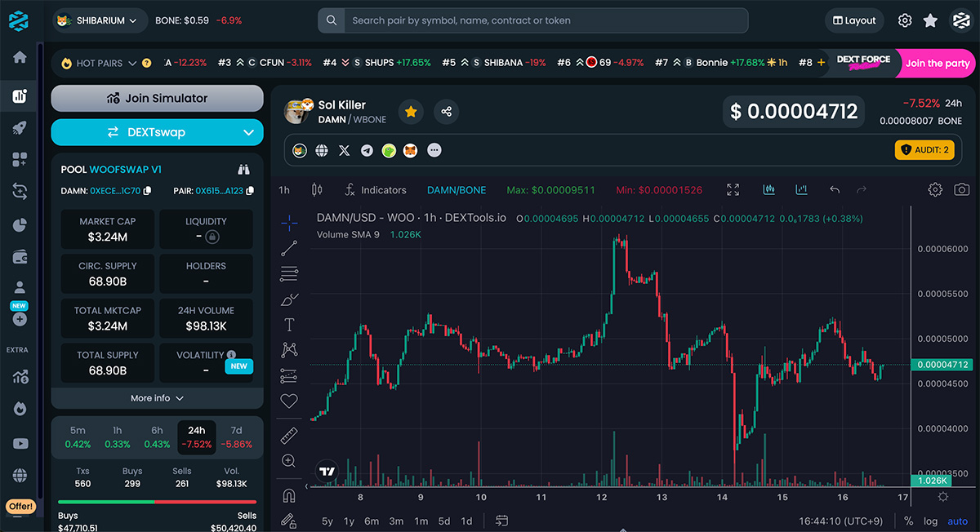980x532 pixels.
Task: Open the SHIBARIUM chain dropdown
Action: tap(100, 20)
